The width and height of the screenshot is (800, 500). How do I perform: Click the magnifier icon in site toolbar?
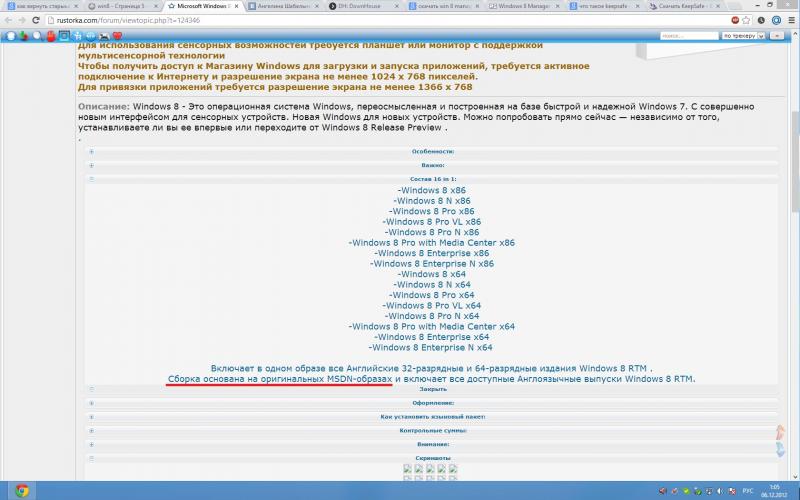point(37,36)
